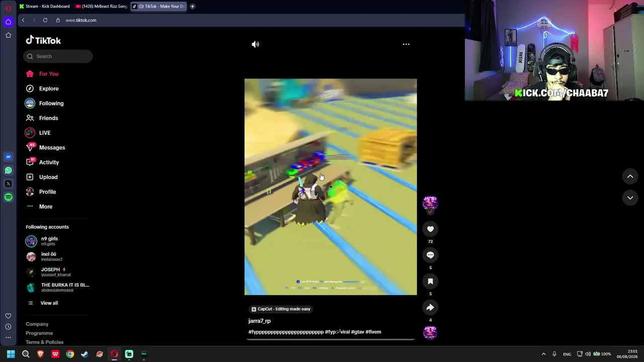Switch to MrBeast Rizz Song tab

101,6
